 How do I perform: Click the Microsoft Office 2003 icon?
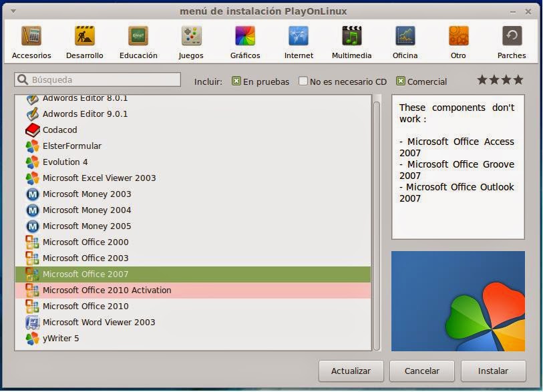pos(32,258)
